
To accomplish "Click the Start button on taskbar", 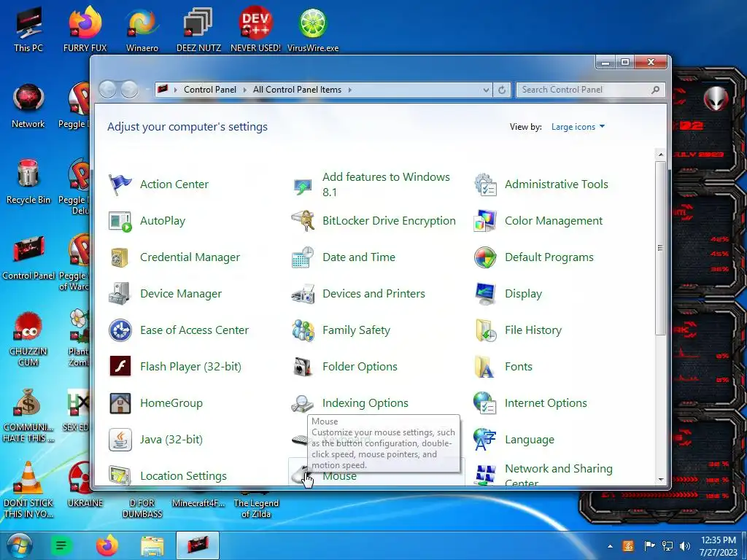I will click(x=19, y=545).
